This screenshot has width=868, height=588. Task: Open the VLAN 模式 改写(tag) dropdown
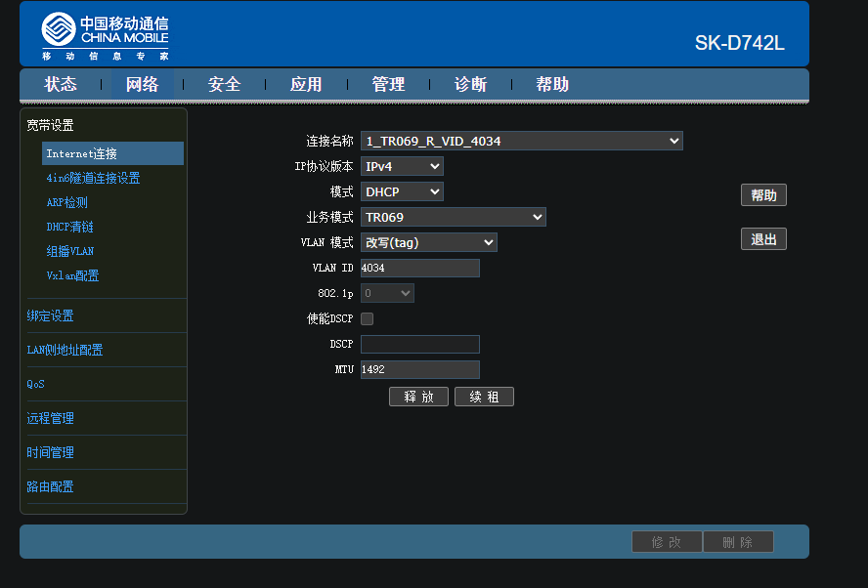(x=428, y=242)
